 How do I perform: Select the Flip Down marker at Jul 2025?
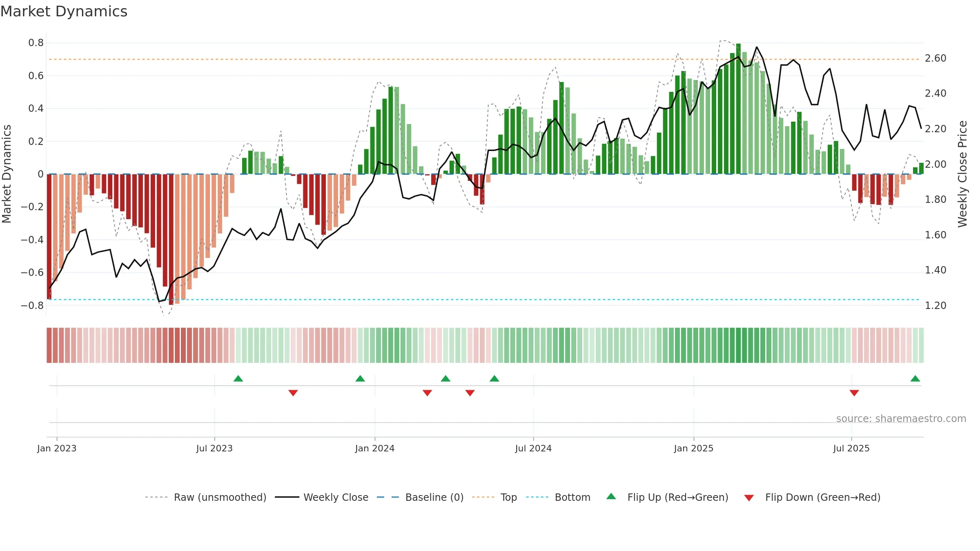tap(854, 393)
